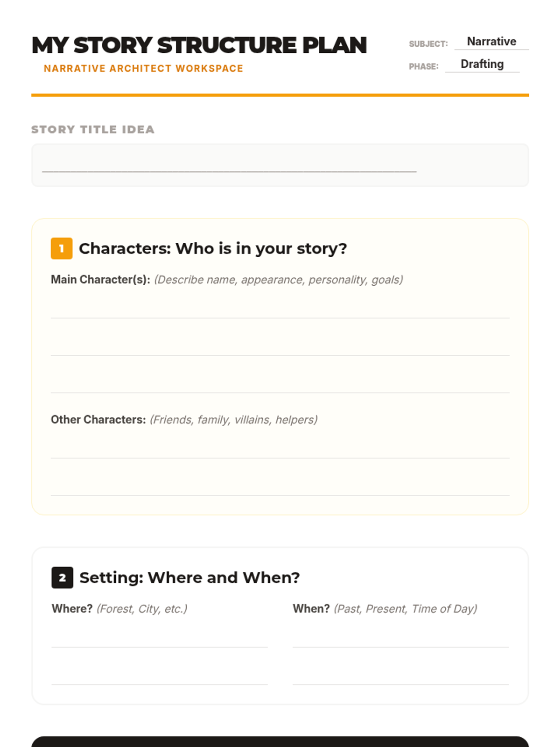Screen dimensions: 560x747
Task: Click the Setting: Where and When? heading
Action: click(x=189, y=578)
